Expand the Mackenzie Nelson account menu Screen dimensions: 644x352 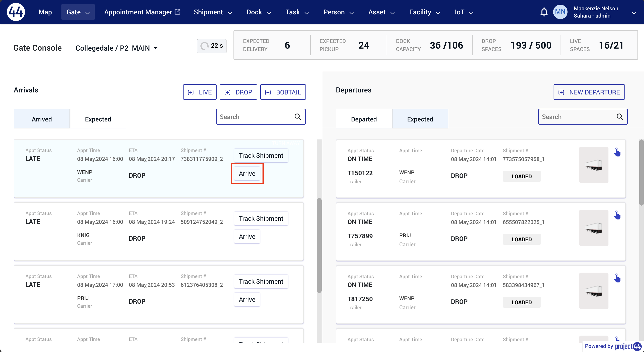[x=634, y=13]
